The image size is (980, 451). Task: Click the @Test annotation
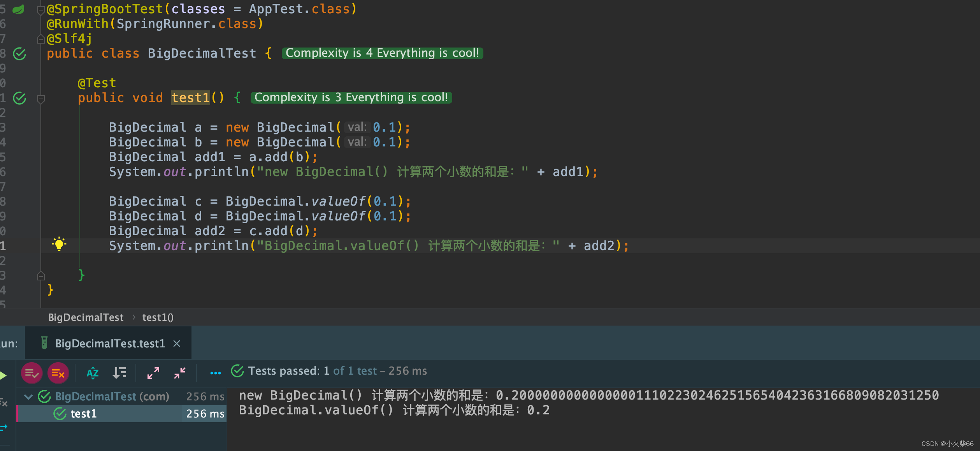pyautogui.click(x=97, y=83)
